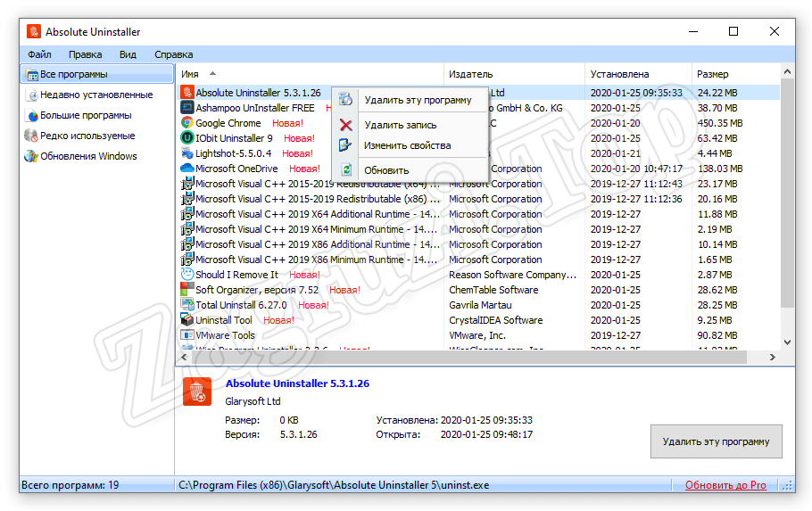The image size is (812, 511).
Task: Click the Google Chrome icon in list
Action: (187, 123)
